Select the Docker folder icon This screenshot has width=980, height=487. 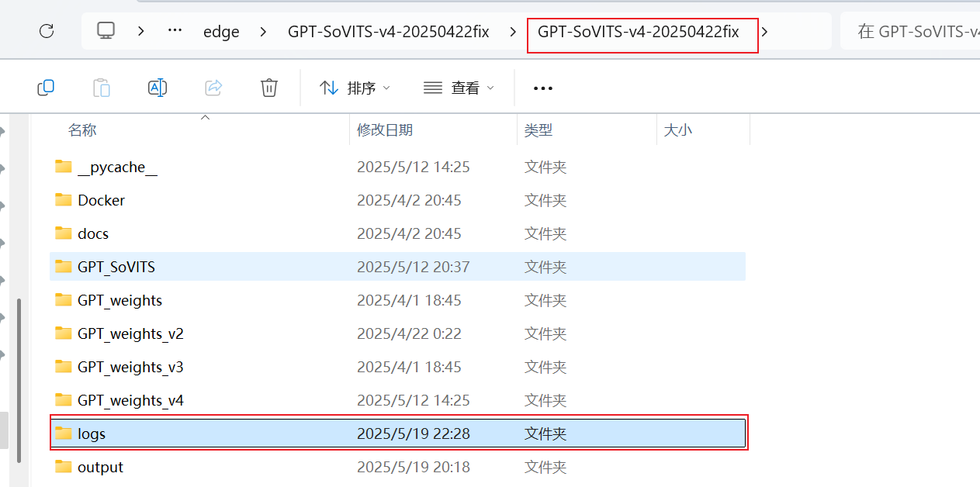(x=64, y=199)
